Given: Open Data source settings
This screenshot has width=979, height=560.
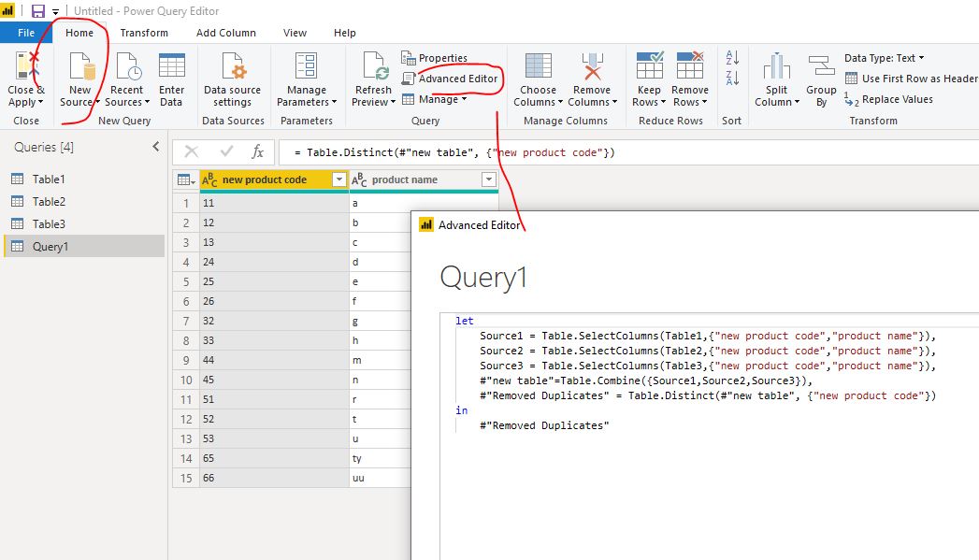Looking at the screenshot, I should tap(232, 79).
